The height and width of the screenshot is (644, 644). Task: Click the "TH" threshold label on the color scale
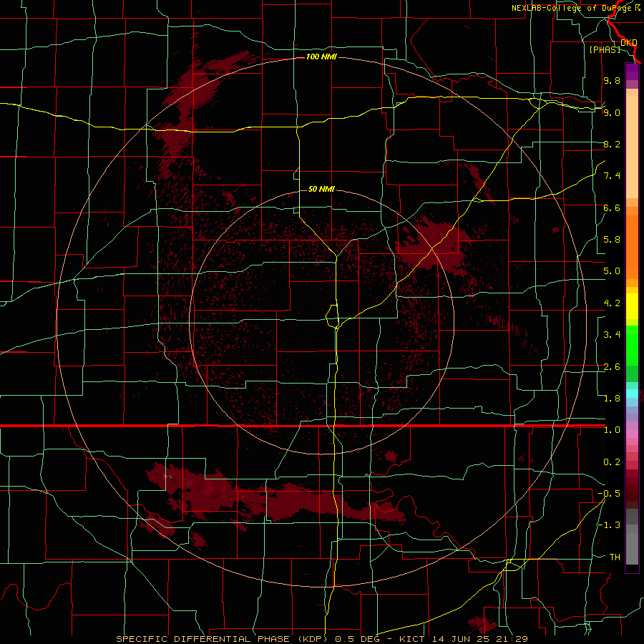click(x=615, y=557)
